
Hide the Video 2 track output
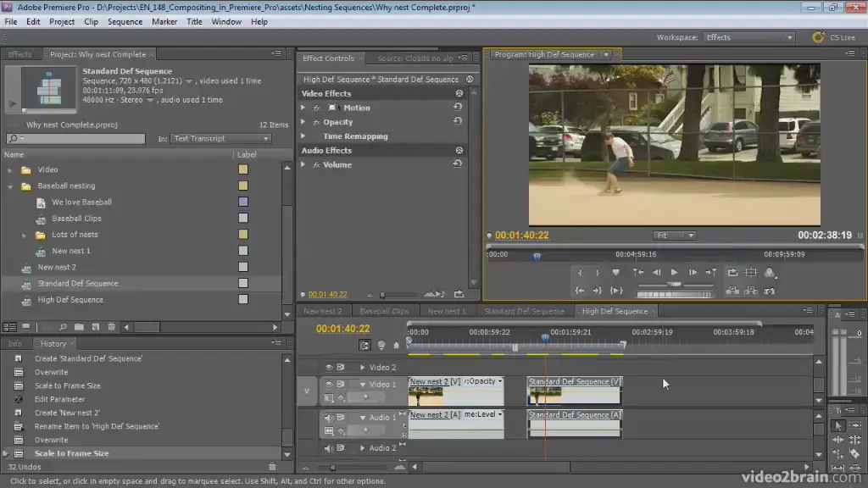pyautogui.click(x=329, y=368)
